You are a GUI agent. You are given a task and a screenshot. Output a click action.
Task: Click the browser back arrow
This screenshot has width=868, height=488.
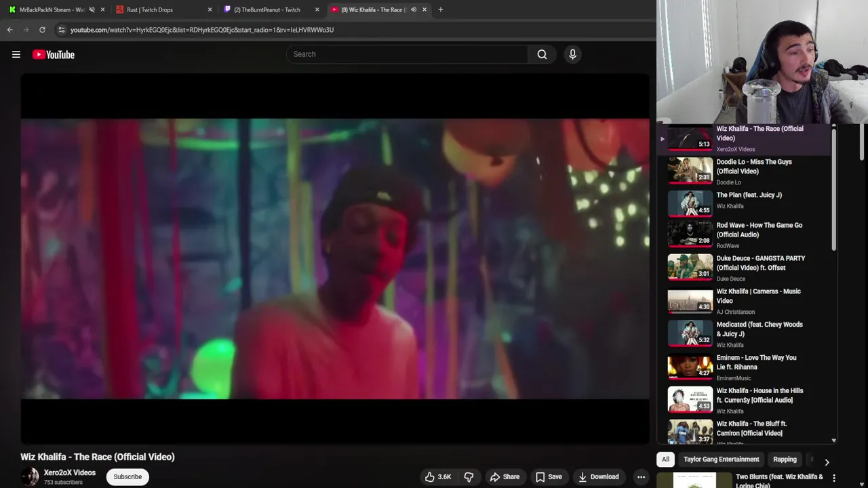[x=9, y=30]
